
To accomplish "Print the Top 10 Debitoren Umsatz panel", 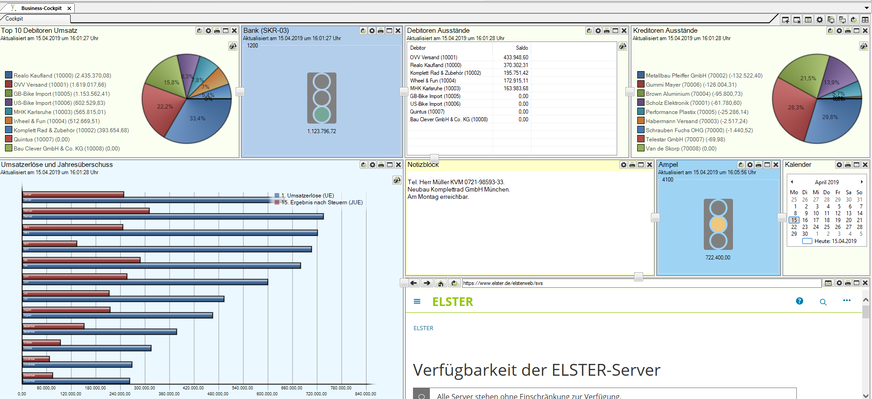I will coord(217,31).
